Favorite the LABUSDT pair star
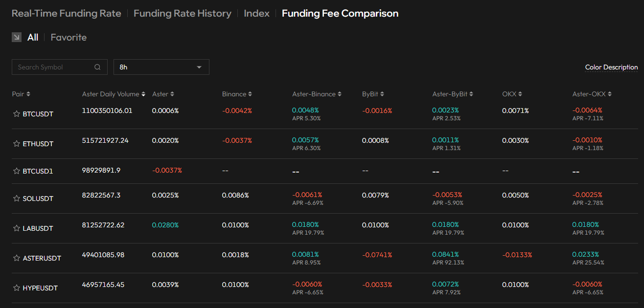The width and height of the screenshot is (644, 308). point(16,228)
